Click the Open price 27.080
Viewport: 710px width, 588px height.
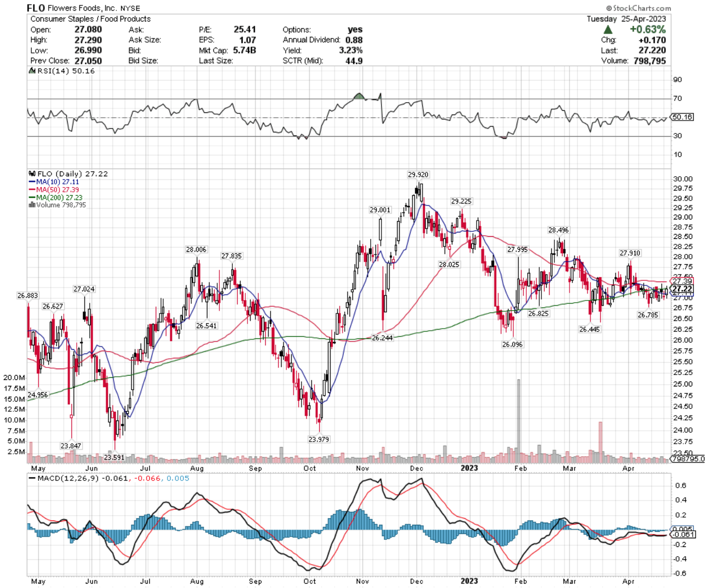[x=88, y=30]
